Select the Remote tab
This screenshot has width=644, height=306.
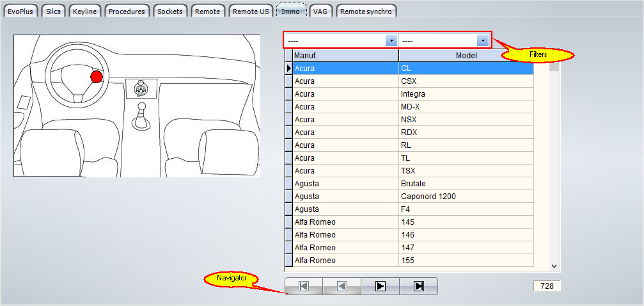pyautogui.click(x=208, y=11)
